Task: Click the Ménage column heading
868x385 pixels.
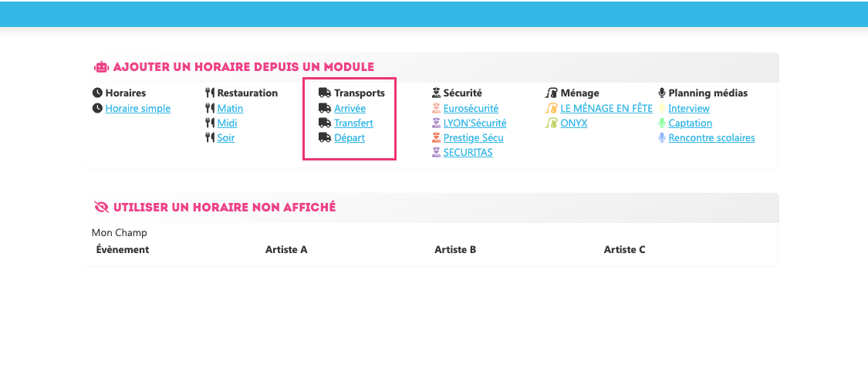Action: tap(579, 93)
